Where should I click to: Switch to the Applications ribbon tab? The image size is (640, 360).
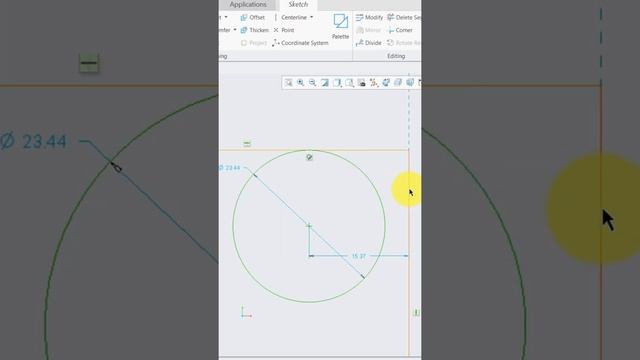(x=248, y=4)
